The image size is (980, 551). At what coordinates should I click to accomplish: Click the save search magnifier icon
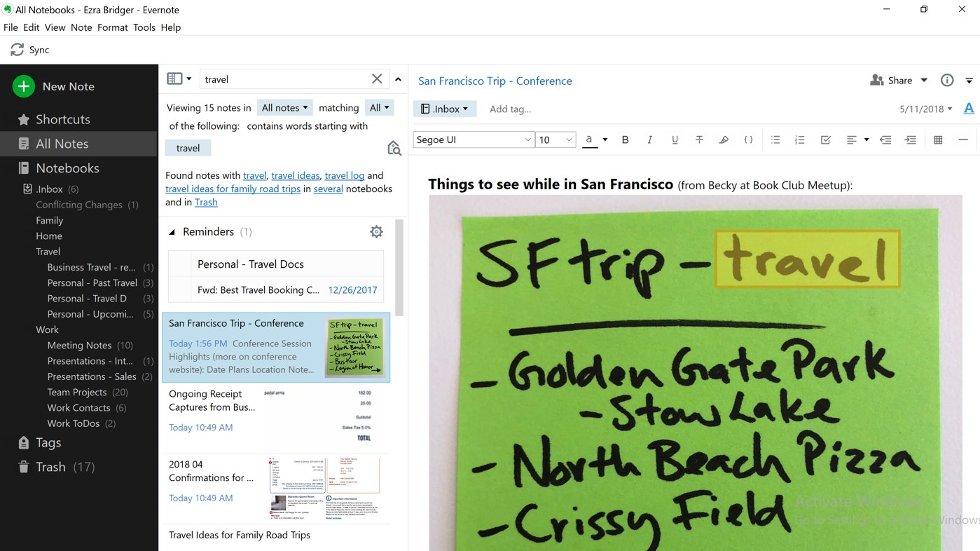pyautogui.click(x=394, y=148)
